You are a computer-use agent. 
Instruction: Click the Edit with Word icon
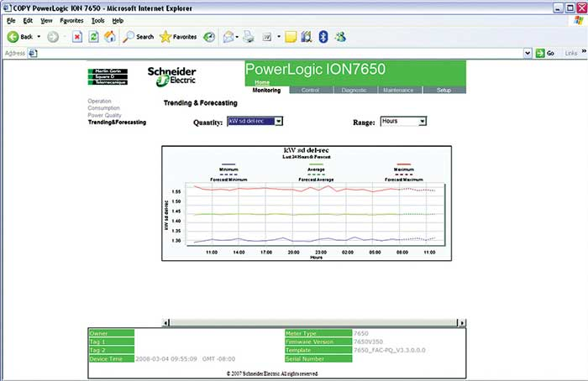267,37
